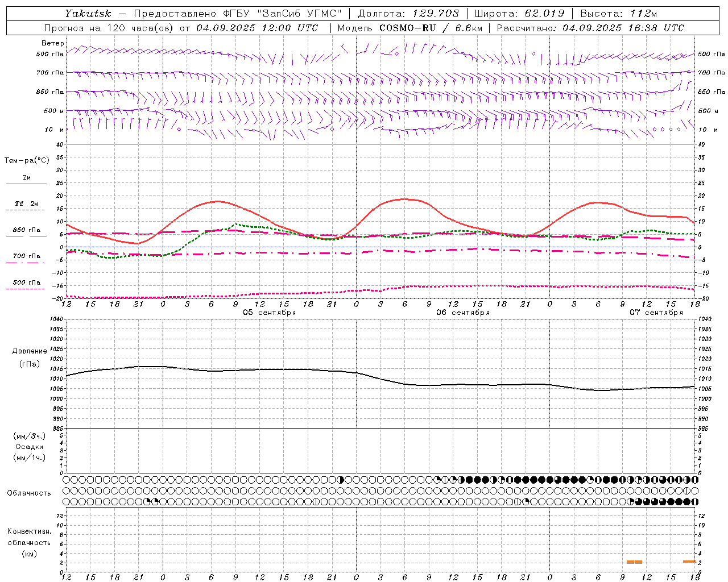
Task: Click the Yakutsk station title
Action: pos(88,13)
